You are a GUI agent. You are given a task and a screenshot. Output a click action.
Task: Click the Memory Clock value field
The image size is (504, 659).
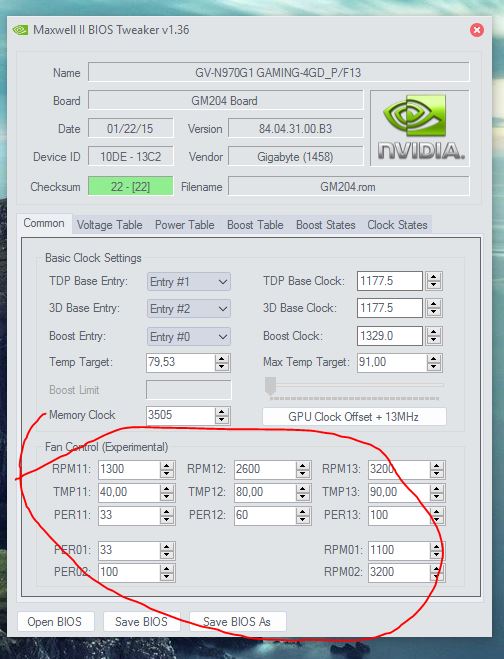(x=181, y=415)
